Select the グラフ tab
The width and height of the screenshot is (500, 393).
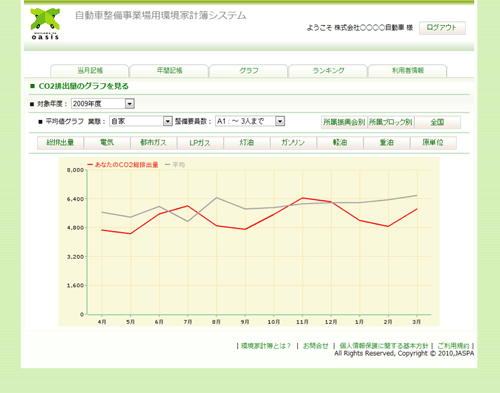click(x=249, y=71)
